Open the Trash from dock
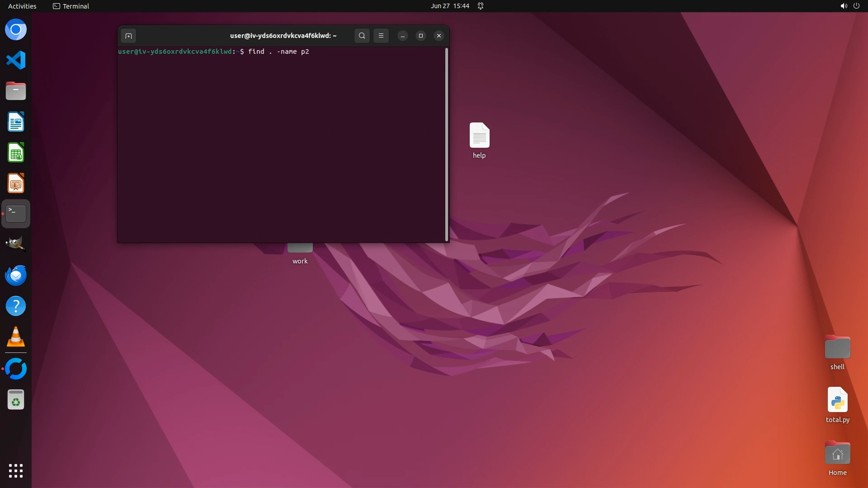Viewport: 868px width, 488px height. click(16, 400)
